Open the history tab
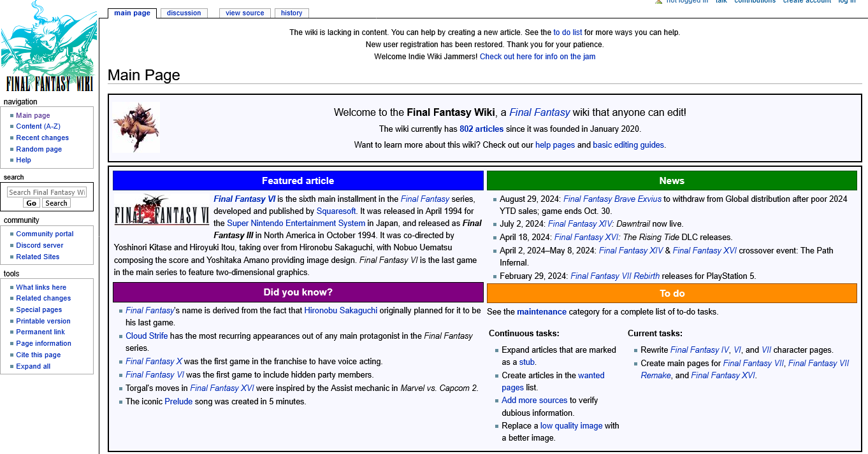 pyautogui.click(x=292, y=13)
